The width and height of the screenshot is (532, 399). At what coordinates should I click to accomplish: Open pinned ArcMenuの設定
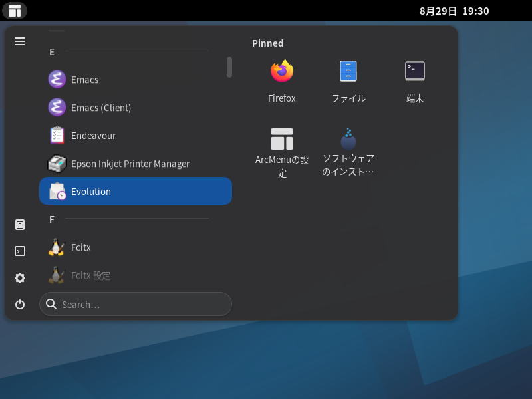pyautogui.click(x=281, y=153)
